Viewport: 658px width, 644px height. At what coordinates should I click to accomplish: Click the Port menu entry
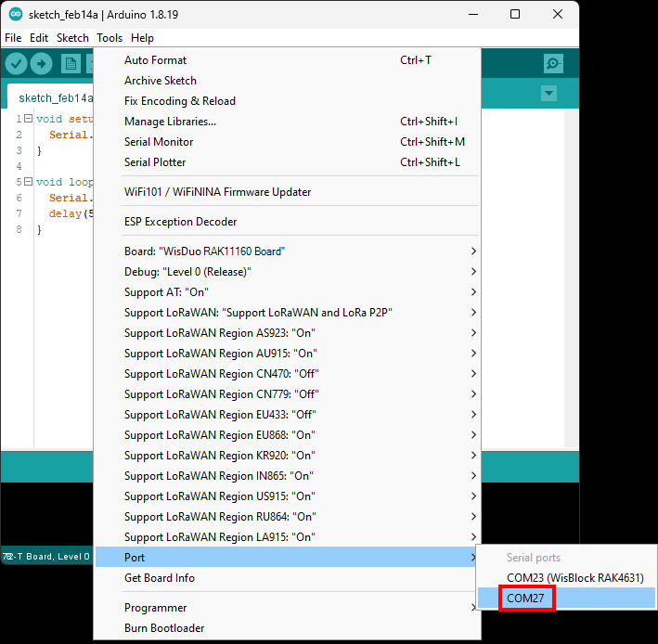coord(288,558)
